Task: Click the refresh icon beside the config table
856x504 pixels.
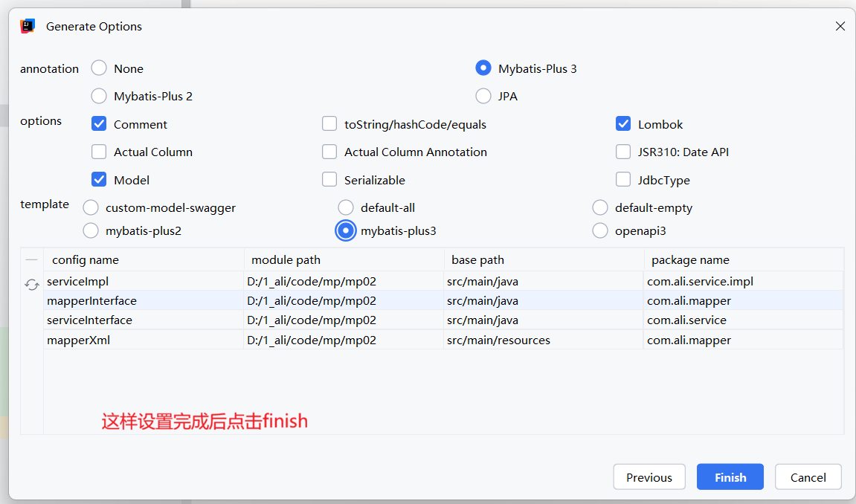Action: pyautogui.click(x=32, y=285)
